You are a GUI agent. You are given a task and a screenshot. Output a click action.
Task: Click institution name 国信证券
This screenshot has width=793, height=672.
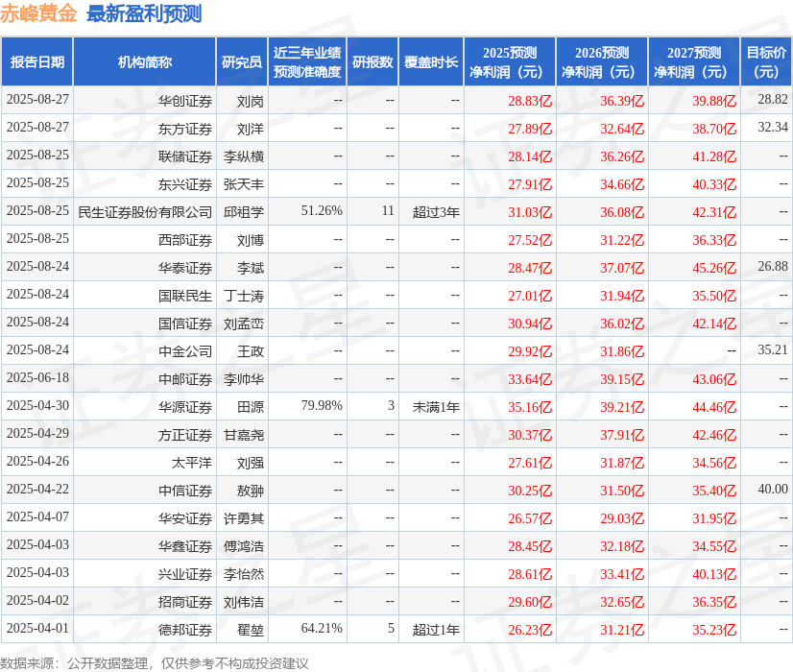click(x=185, y=324)
